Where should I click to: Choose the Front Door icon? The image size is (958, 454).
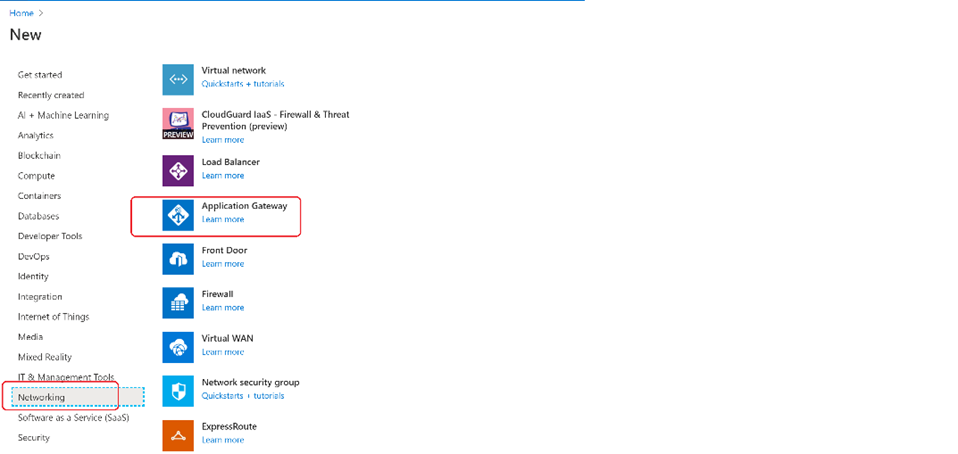coord(178,258)
